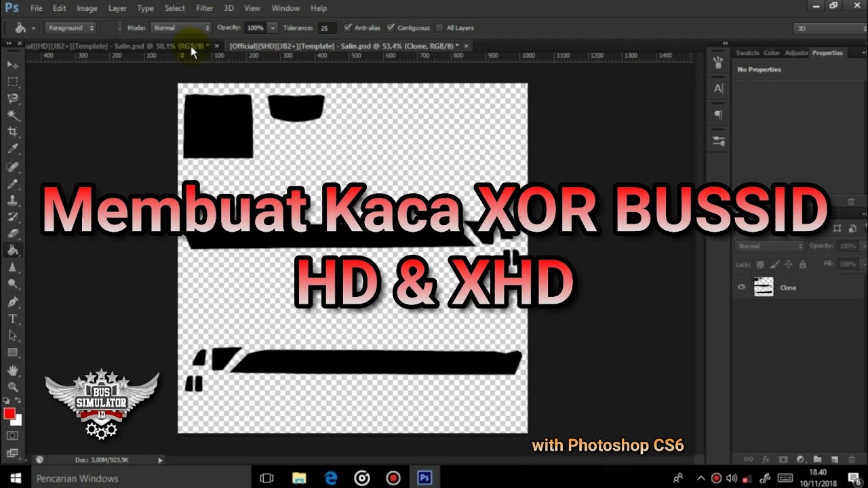The image size is (868, 488).
Task: Select the History Brush tool
Action: tap(12, 217)
